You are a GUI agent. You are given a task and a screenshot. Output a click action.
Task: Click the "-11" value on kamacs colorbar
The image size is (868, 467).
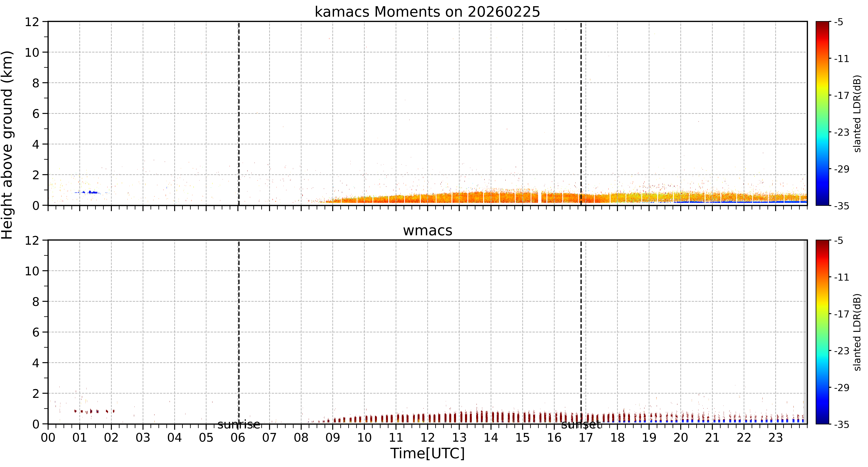point(841,59)
